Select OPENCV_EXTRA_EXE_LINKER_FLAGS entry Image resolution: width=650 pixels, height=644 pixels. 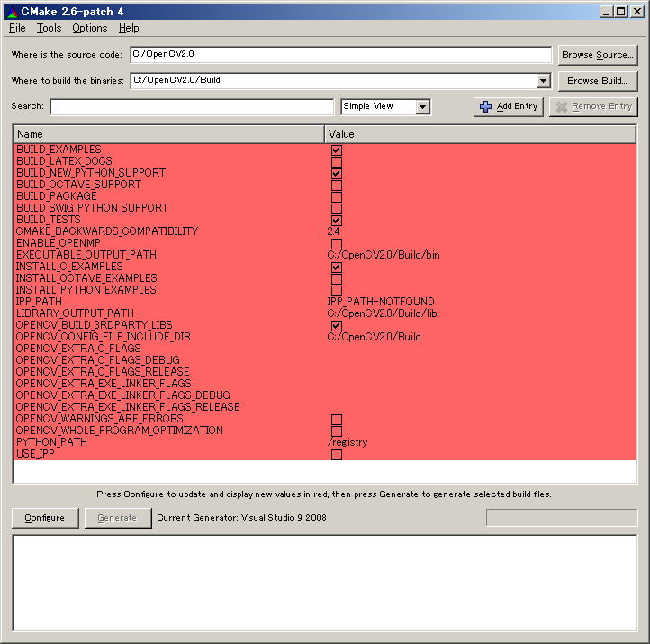point(104,384)
